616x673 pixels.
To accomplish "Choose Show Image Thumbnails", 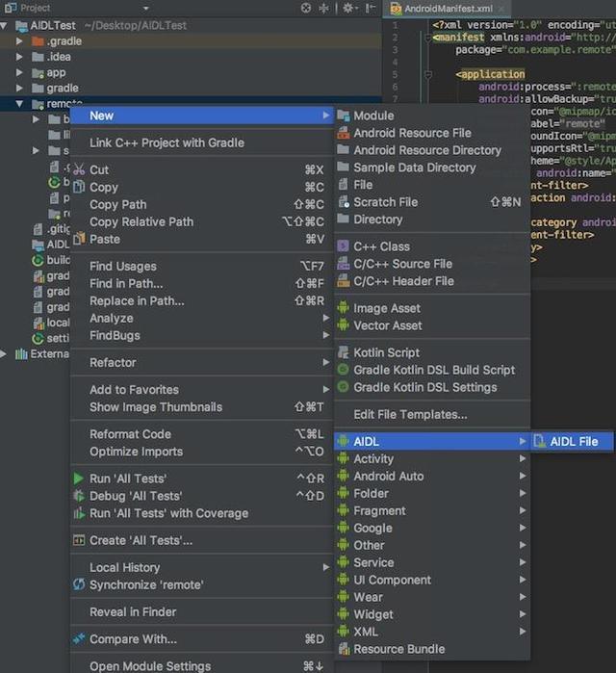I will pyautogui.click(x=202, y=407).
